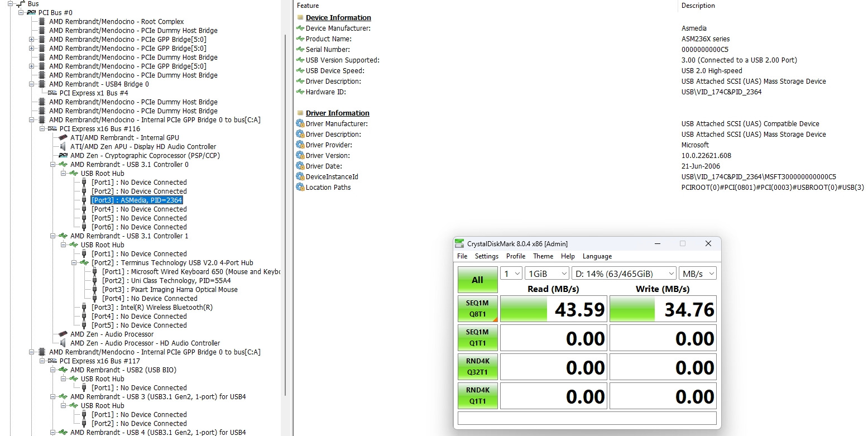Click the Root Complex chip icon
Viewport: 868px width, 436px height.
[x=42, y=22]
